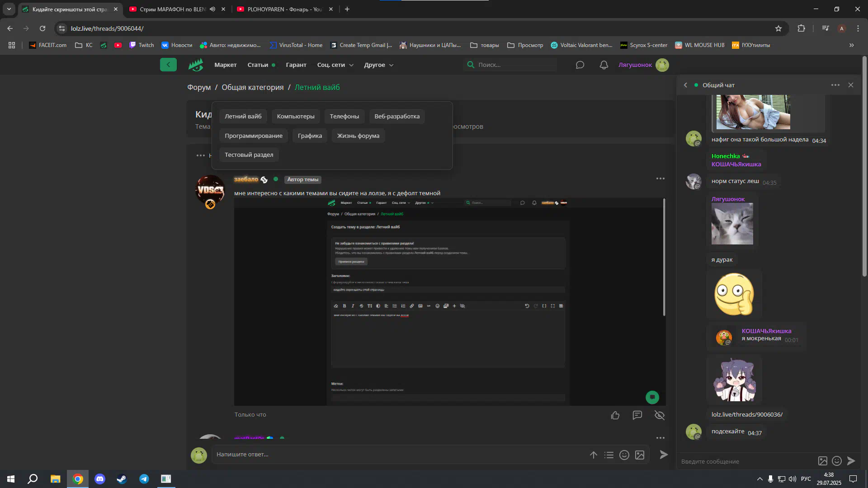Open the sleepy cat image in chat
Viewport: 868px width, 488px height.
732,224
